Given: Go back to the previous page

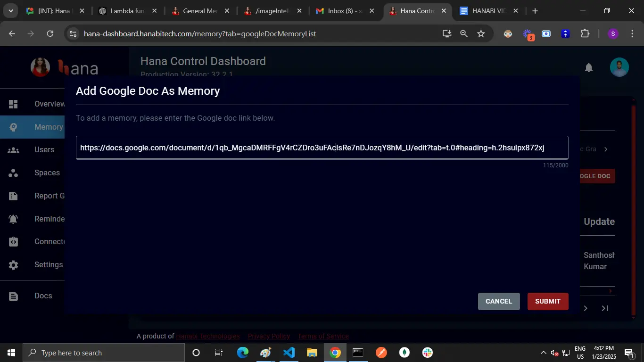Looking at the screenshot, I should 12,33.
